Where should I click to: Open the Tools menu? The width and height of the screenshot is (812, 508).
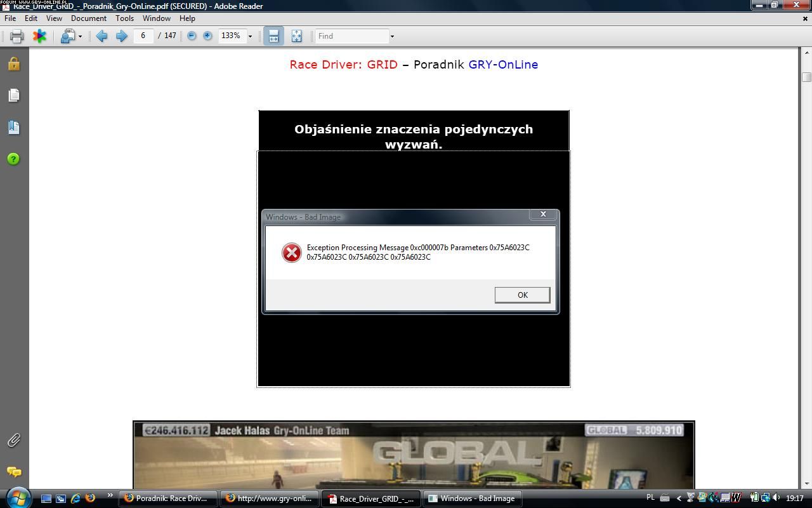(124, 18)
